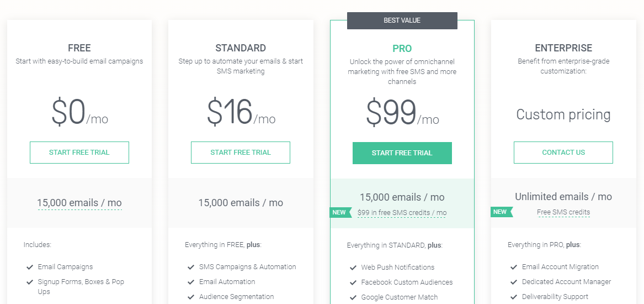
Task: Select the BEST VALUE banner on the PRO plan
Action: pyautogui.click(x=402, y=20)
